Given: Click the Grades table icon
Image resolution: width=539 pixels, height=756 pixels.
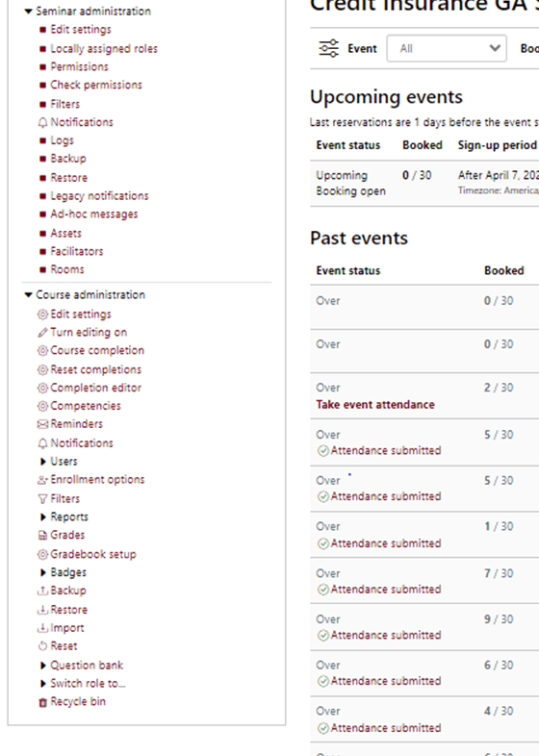Looking at the screenshot, I should point(43,535).
